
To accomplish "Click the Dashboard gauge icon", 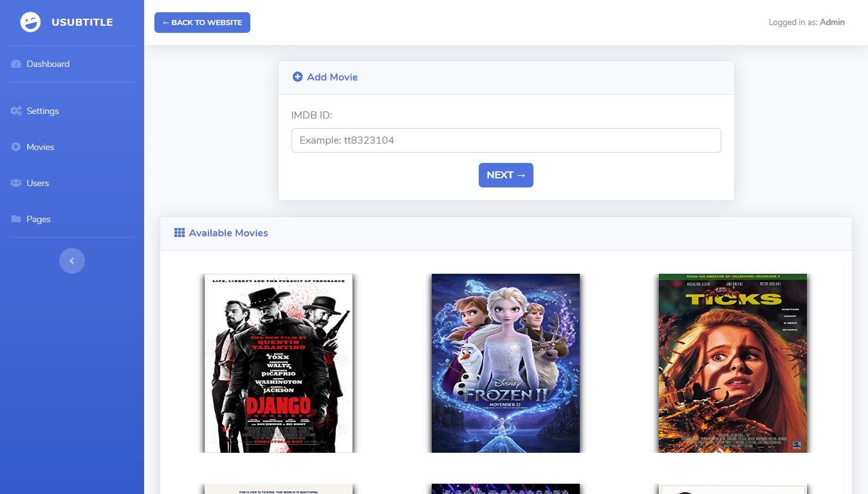I will (16, 64).
